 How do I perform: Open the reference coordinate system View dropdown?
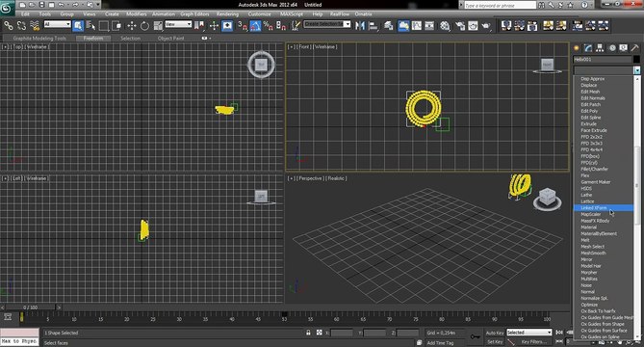click(x=178, y=24)
